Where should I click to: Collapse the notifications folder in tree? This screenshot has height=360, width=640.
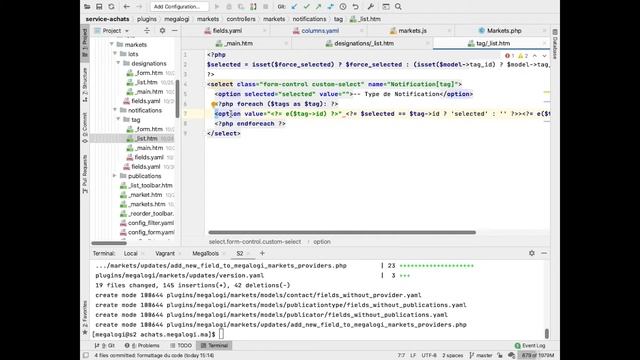pos(115,110)
